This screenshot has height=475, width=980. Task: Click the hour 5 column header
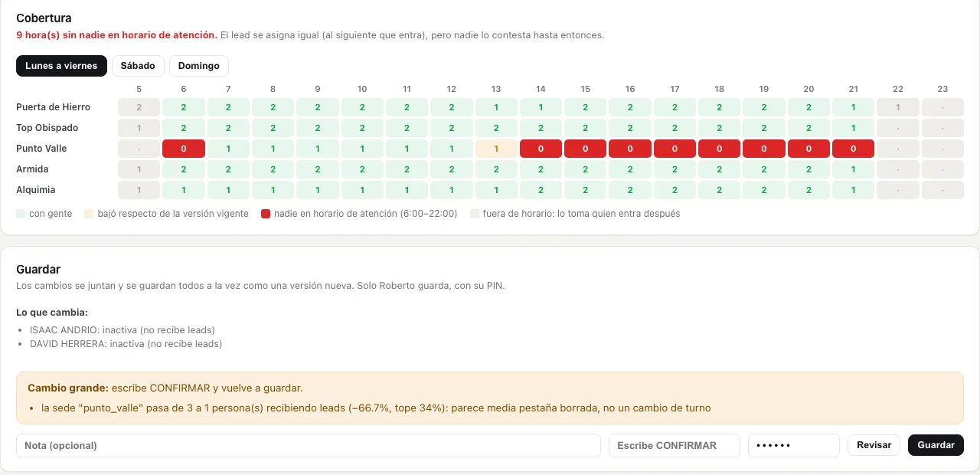[139, 89]
